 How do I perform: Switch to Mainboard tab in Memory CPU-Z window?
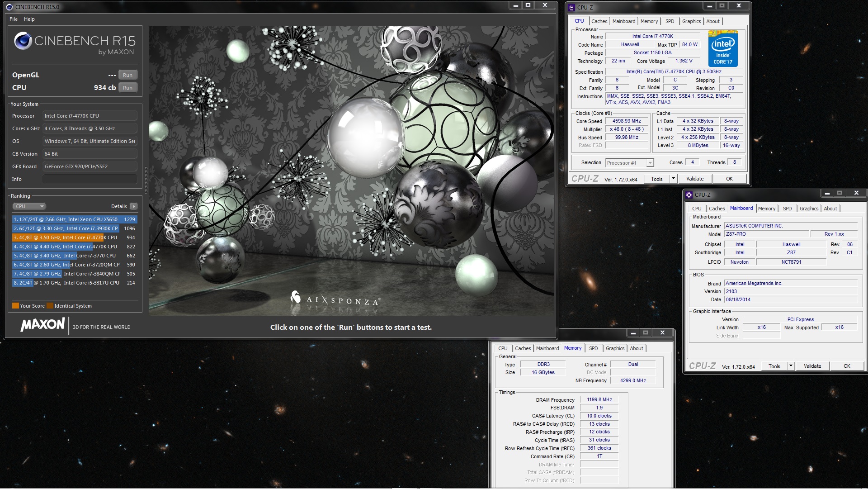[547, 348]
